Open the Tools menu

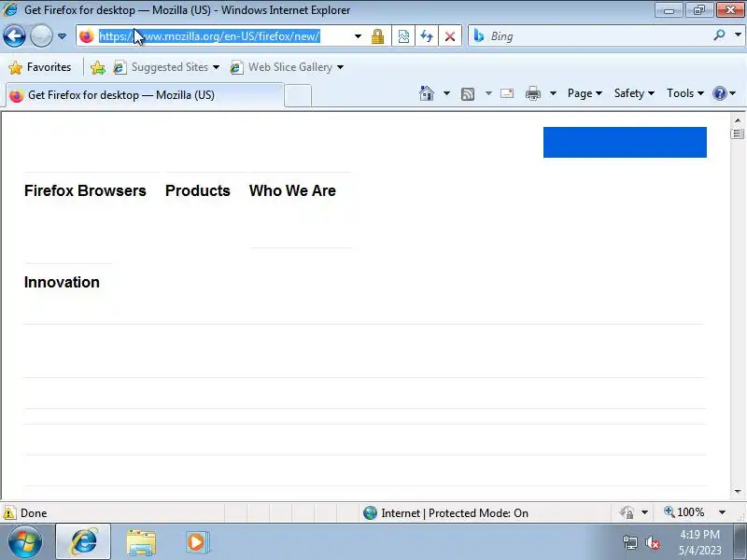[x=685, y=93]
